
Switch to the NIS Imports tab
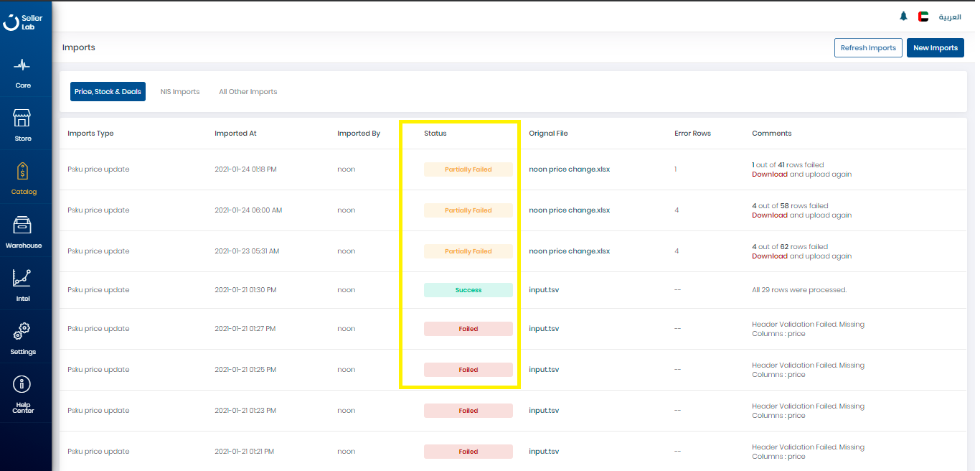[180, 92]
